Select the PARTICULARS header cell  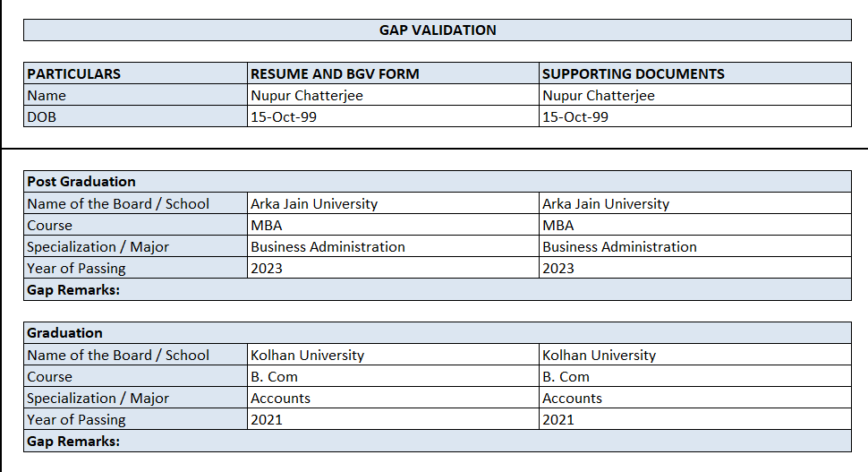(73, 74)
